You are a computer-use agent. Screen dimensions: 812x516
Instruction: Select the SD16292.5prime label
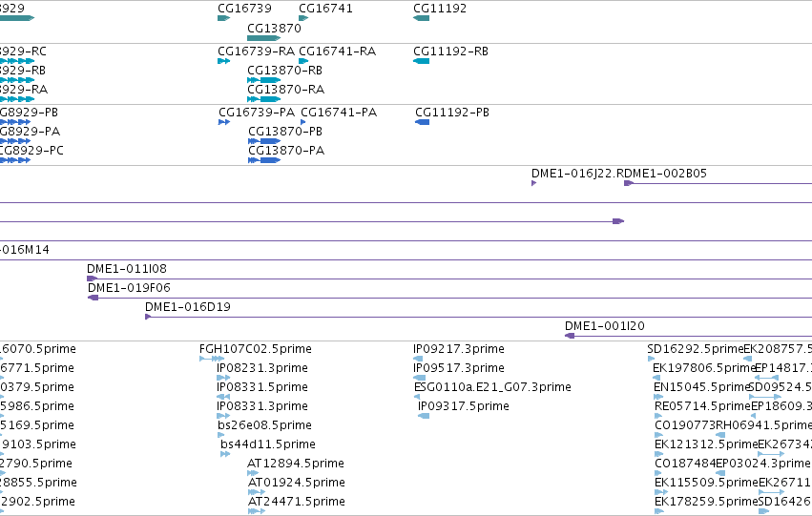[x=696, y=349]
